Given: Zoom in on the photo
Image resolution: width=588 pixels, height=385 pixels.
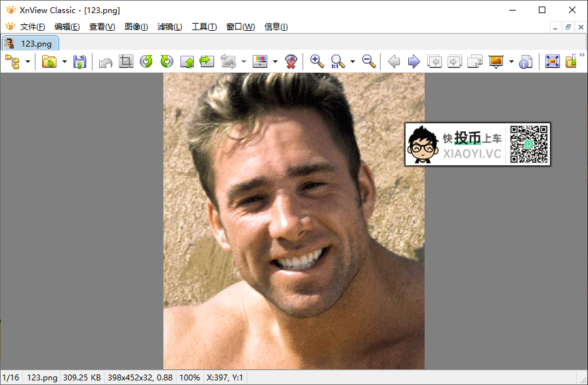Looking at the screenshot, I should point(317,61).
